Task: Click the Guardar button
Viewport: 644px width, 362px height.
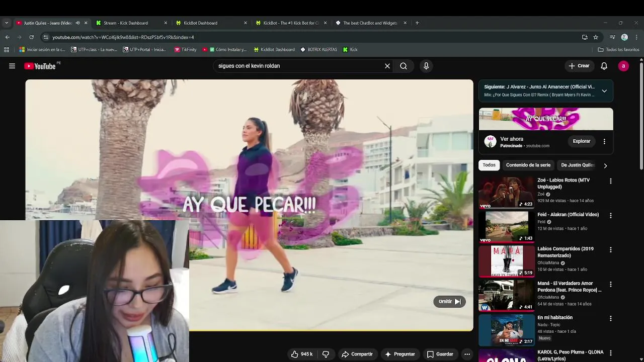Action: pyautogui.click(x=440, y=354)
